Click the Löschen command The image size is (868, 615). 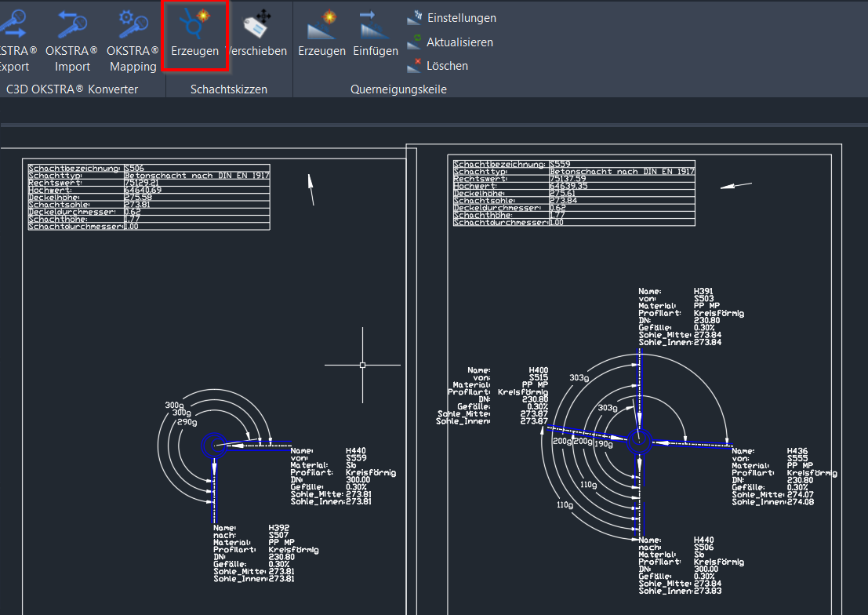(x=446, y=65)
